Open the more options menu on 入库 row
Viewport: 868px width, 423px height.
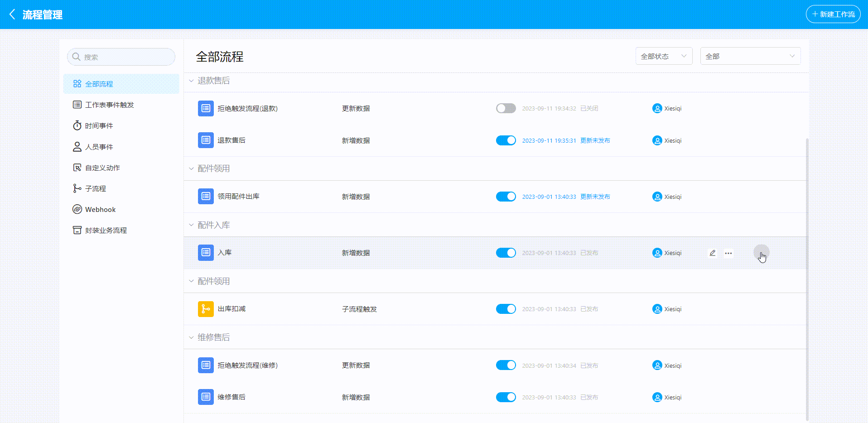[x=728, y=253]
